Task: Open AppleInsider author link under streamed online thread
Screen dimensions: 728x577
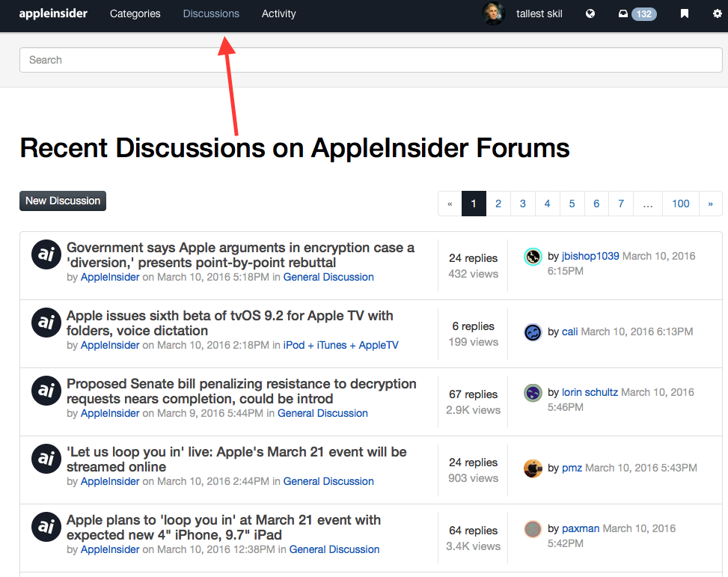Action: point(110,481)
